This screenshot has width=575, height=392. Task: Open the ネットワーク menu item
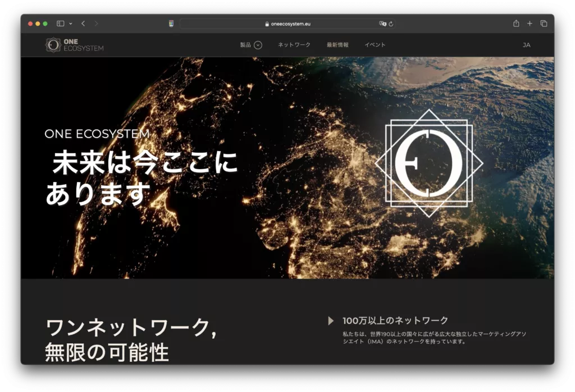tap(294, 45)
